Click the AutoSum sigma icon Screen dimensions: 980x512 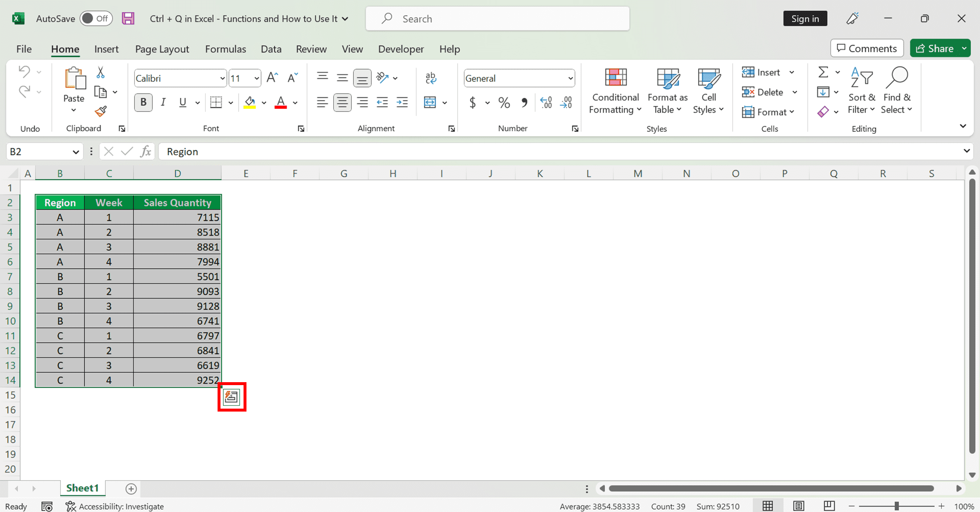[x=823, y=72]
